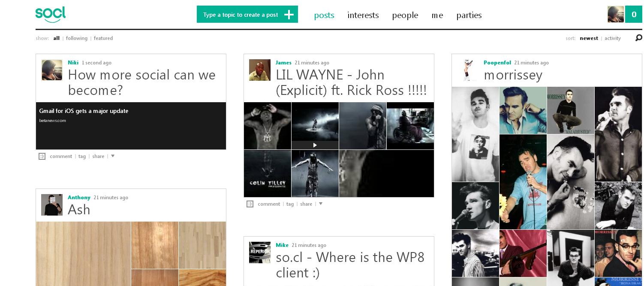Screen dimensions: 644x286
Task: Share the LIL WAYNE post
Action: point(306,204)
